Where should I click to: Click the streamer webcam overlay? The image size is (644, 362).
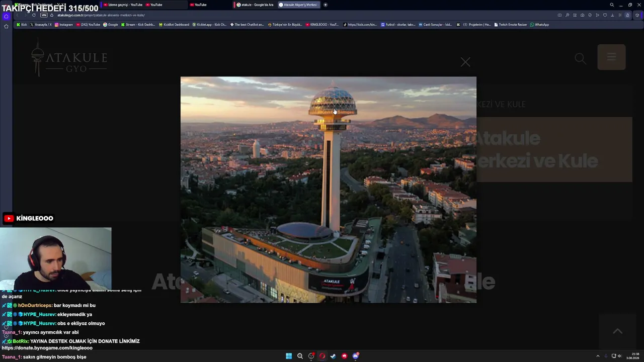click(x=56, y=258)
